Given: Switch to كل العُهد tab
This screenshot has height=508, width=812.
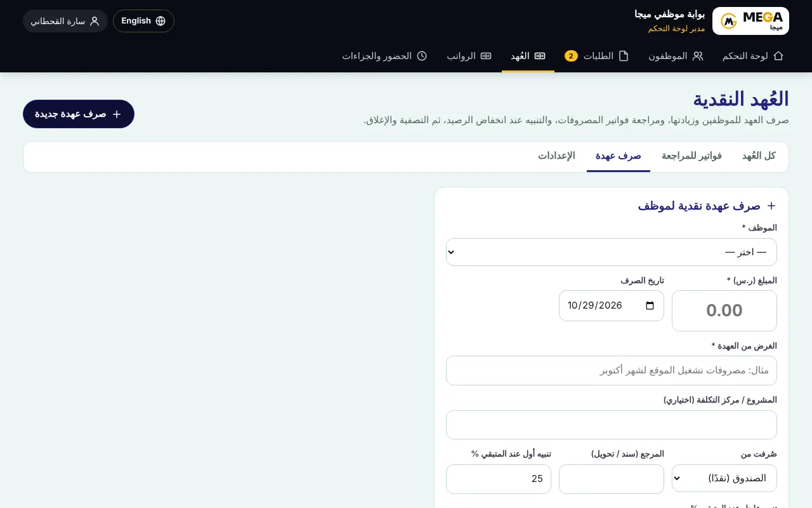Looking at the screenshot, I should coord(759,156).
